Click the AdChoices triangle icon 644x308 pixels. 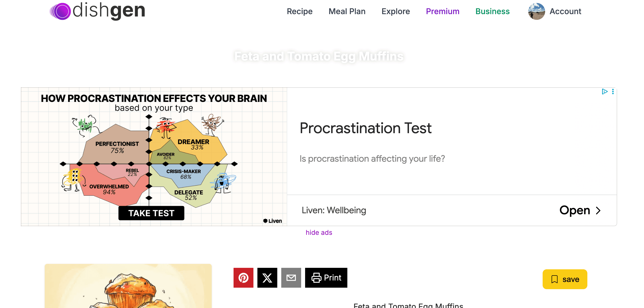pyautogui.click(x=604, y=92)
